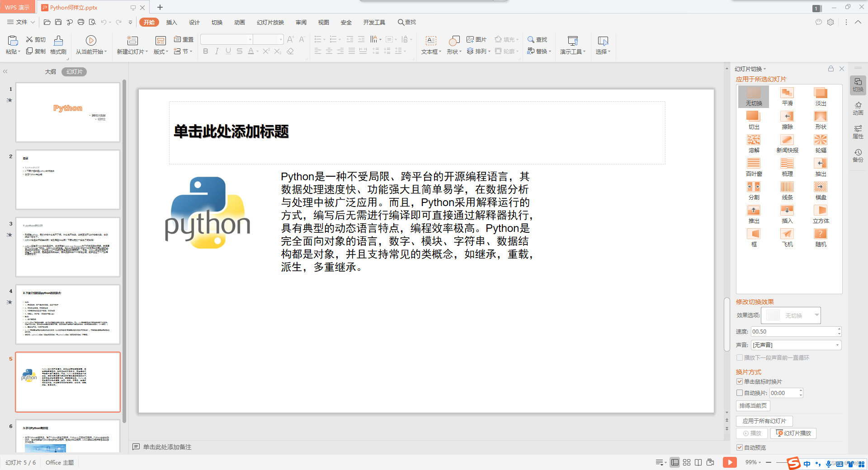868x470 pixels.
Task: Select the 形状 transition effect
Action: point(821,120)
